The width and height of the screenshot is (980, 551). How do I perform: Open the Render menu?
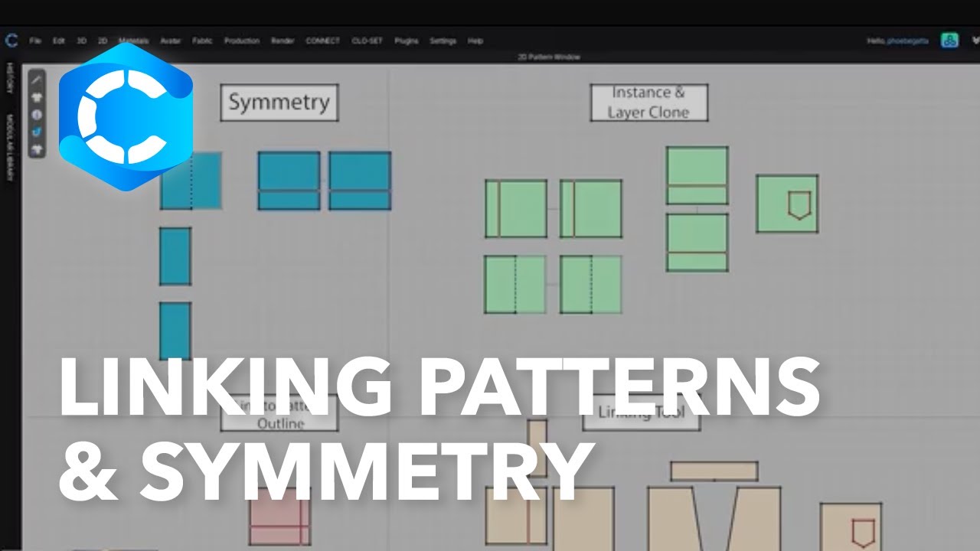point(283,41)
